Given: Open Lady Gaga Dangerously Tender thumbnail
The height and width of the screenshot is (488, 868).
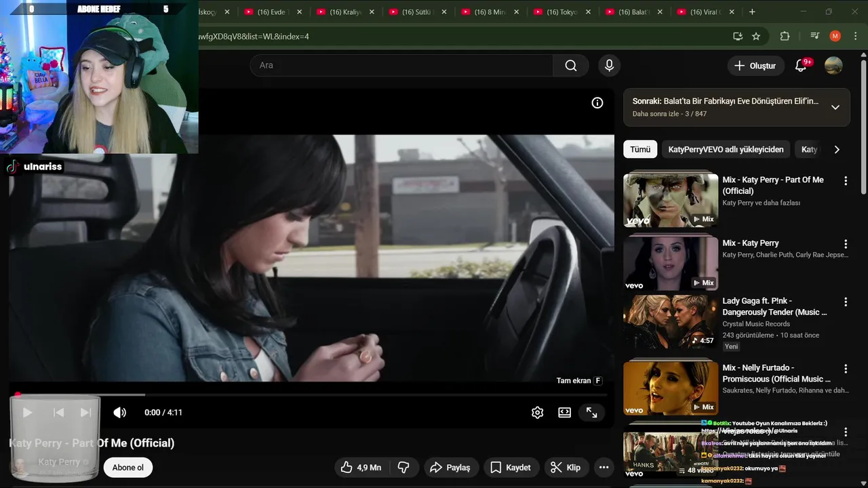Looking at the screenshot, I should point(671,321).
